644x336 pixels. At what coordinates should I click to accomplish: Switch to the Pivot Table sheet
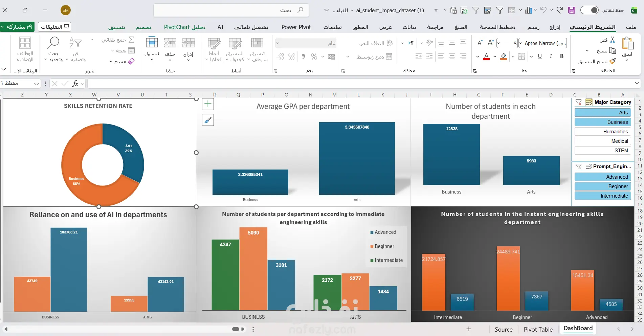click(538, 330)
